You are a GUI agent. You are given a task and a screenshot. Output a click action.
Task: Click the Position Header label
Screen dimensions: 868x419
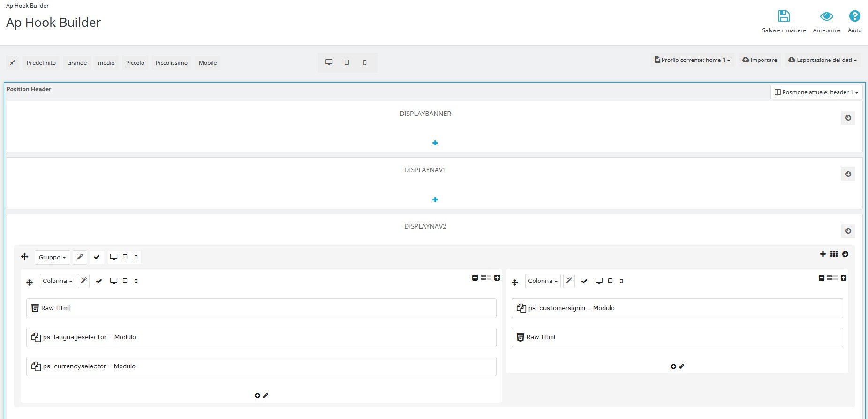(x=29, y=89)
